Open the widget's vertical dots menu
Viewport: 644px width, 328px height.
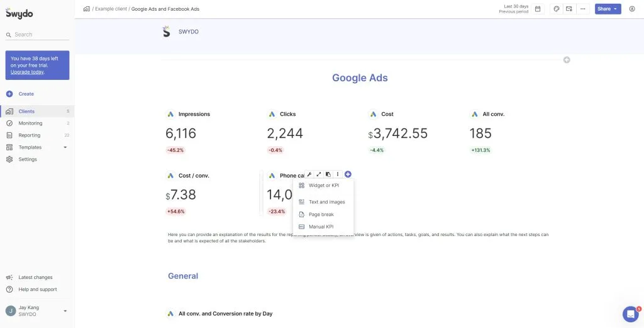coord(338,174)
